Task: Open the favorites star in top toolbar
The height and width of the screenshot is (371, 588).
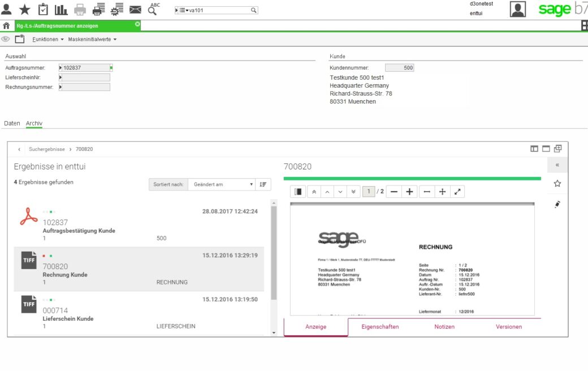Action: (25, 10)
